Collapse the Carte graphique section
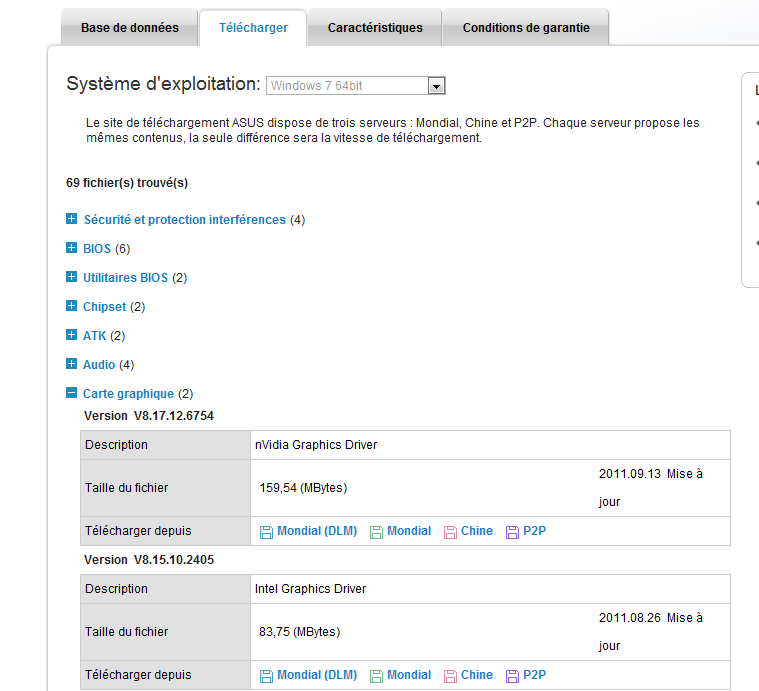 [71, 394]
